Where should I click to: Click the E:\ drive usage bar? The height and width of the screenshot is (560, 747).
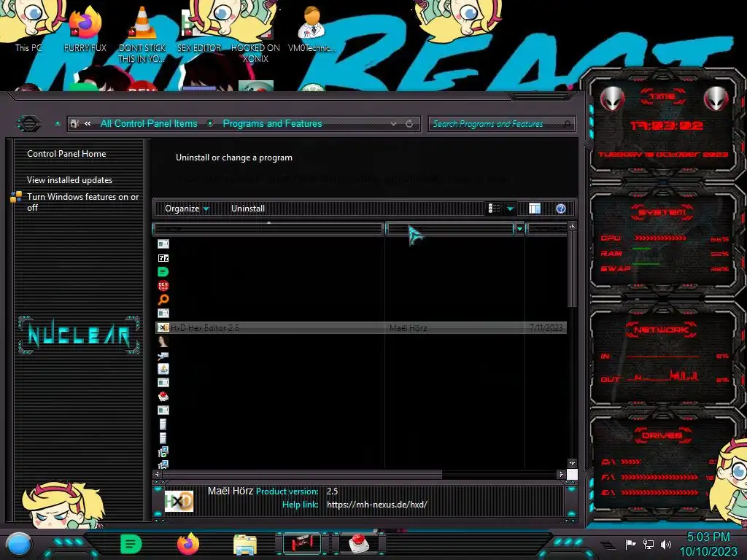click(x=659, y=492)
